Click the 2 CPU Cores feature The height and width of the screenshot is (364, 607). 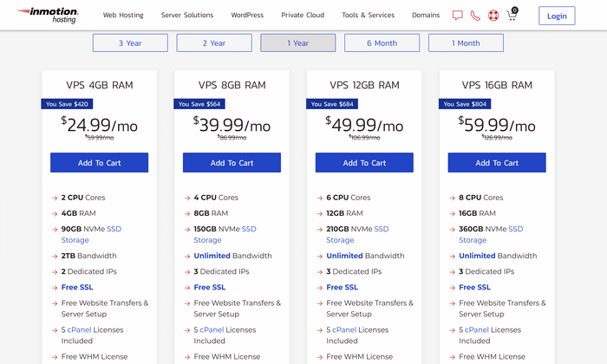click(83, 198)
